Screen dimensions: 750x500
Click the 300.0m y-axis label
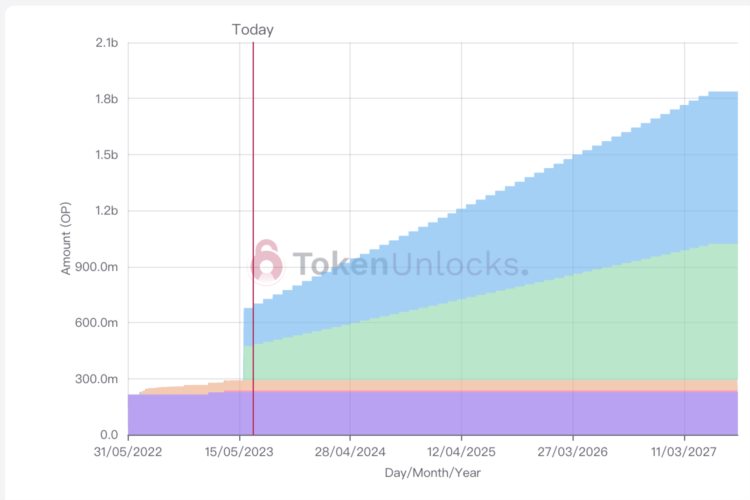coord(98,379)
